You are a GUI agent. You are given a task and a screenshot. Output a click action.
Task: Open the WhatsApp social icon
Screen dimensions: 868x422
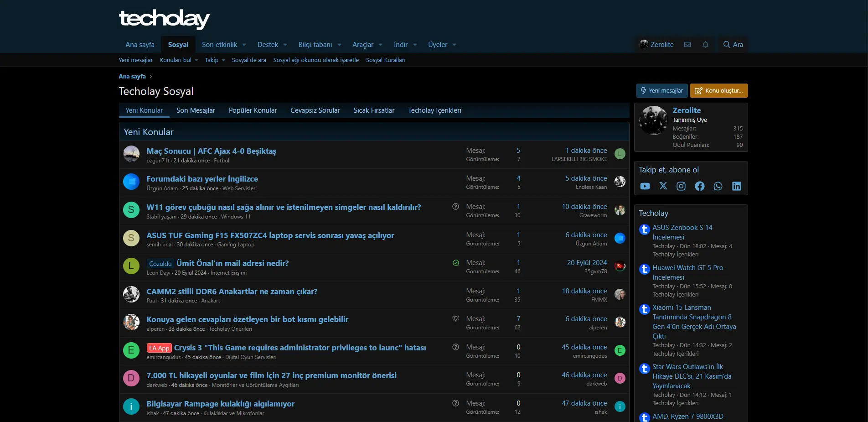[718, 186]
